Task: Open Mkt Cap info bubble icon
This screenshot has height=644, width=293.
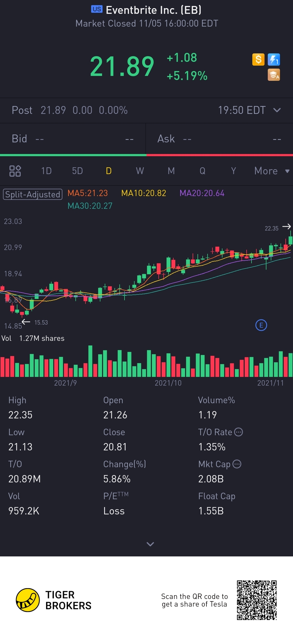Action: point(237,464)
